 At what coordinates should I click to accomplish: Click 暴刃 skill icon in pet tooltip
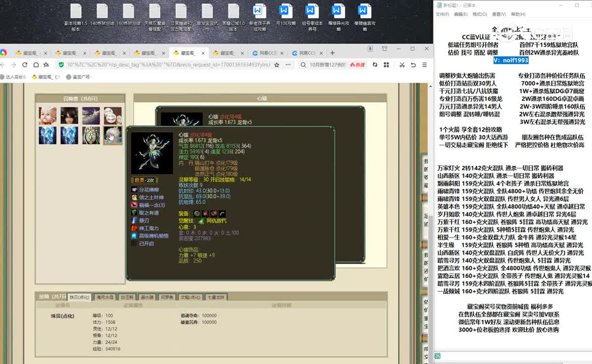[x=134, y=220]
